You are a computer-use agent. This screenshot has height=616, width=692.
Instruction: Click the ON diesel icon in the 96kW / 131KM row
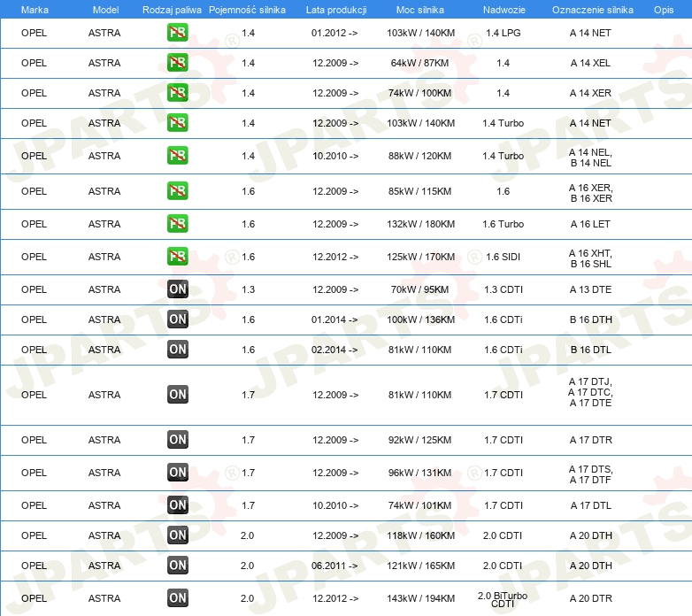click(x=178, y=473)
